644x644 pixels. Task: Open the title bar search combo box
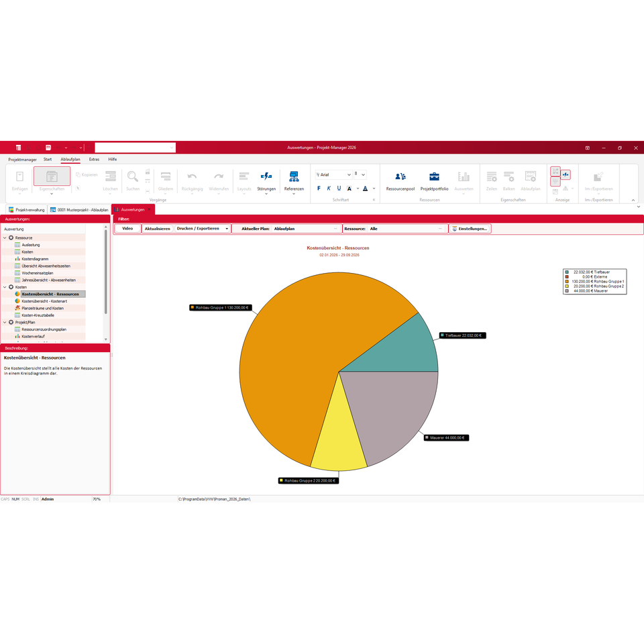(x=135, y=148)
